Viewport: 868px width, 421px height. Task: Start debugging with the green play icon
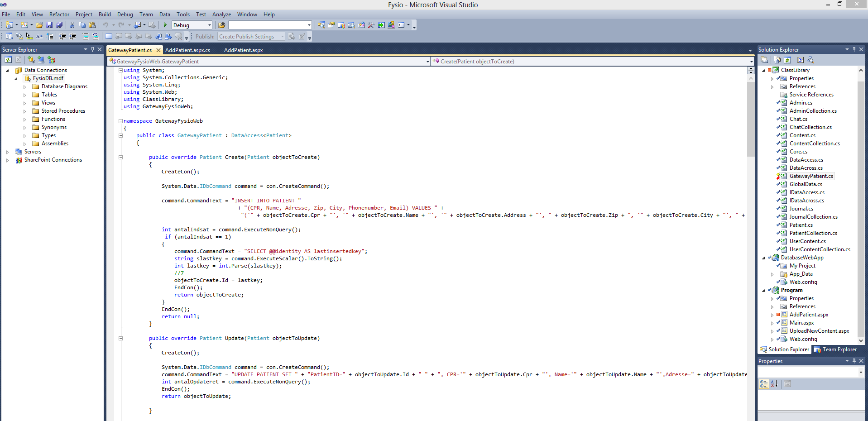[x=165, y=25]
